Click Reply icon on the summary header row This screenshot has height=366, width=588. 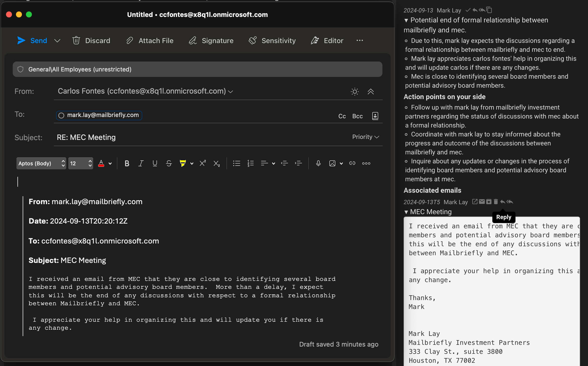(475, 10)
